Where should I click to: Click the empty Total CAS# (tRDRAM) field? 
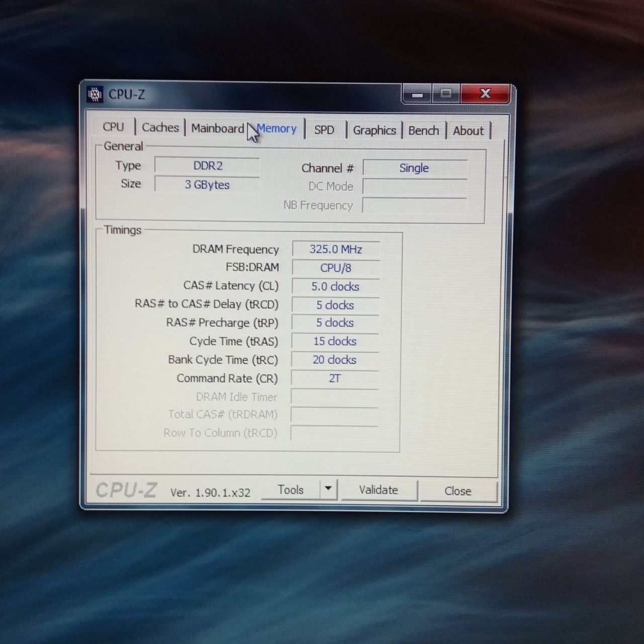[334, 415]
